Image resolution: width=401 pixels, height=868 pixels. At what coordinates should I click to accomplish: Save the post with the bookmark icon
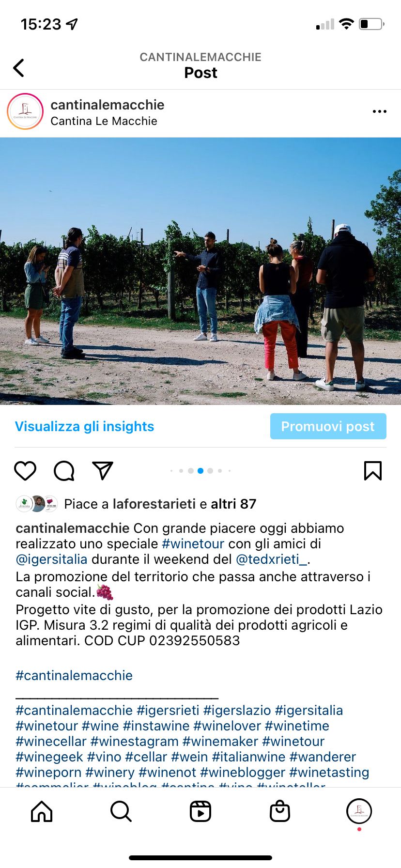[x=373, y=471]
